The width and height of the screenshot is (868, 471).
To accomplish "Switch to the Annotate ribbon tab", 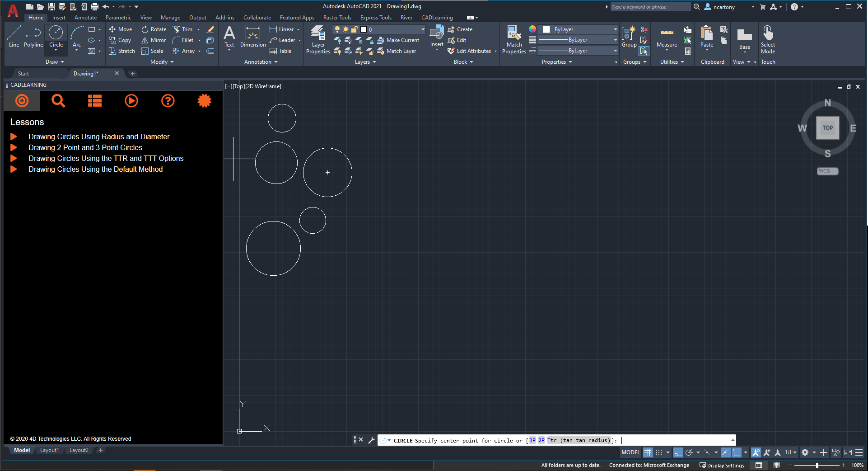I will pyautogui.click(x=85, y=18).
